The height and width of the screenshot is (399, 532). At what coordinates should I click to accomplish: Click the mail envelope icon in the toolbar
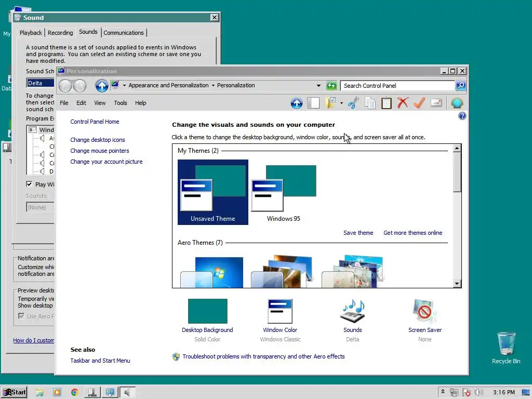436,103
